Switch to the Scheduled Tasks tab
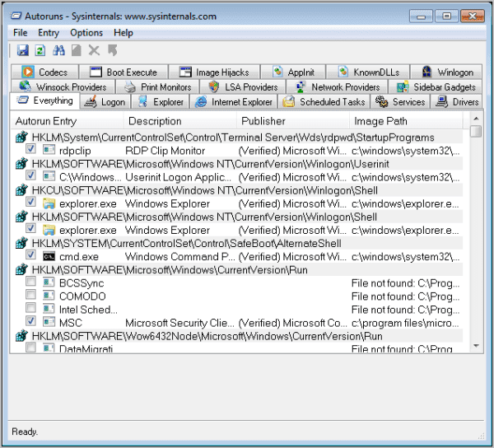 click(x=324, y=102)
